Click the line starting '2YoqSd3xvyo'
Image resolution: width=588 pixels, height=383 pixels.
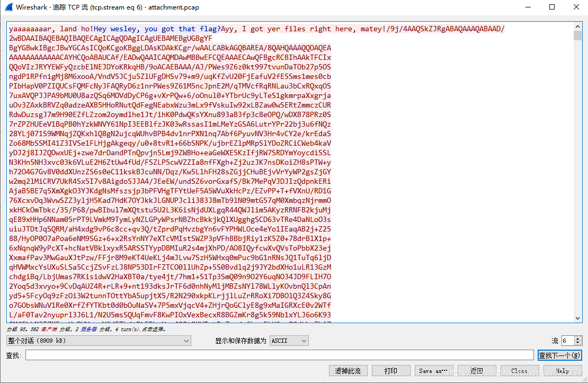click(x=170, y=286)
